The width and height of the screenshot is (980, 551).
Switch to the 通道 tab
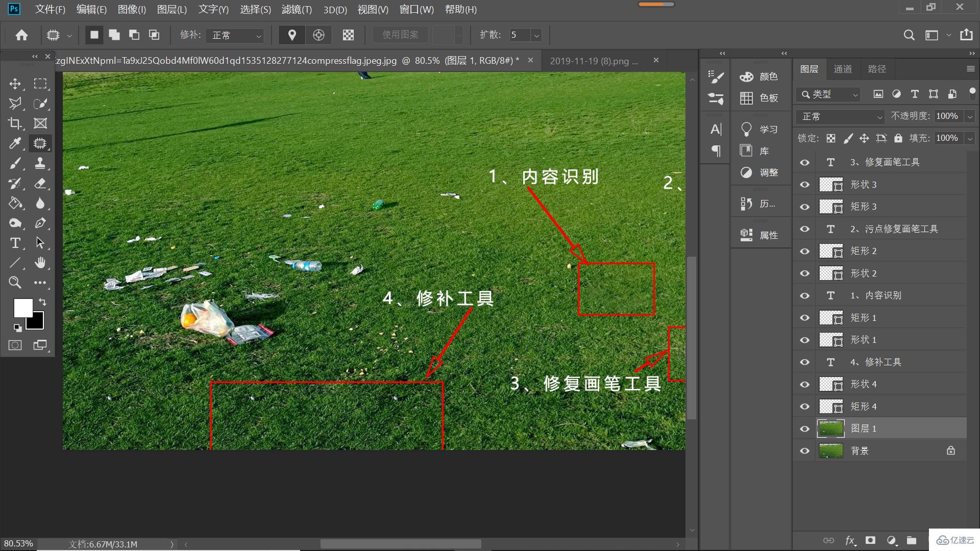click(843, 69)
